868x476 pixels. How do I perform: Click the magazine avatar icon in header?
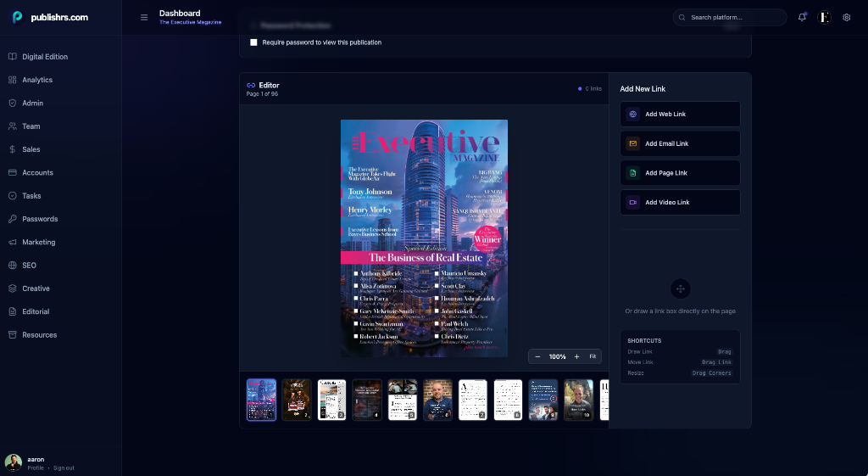tap(824, 17)
